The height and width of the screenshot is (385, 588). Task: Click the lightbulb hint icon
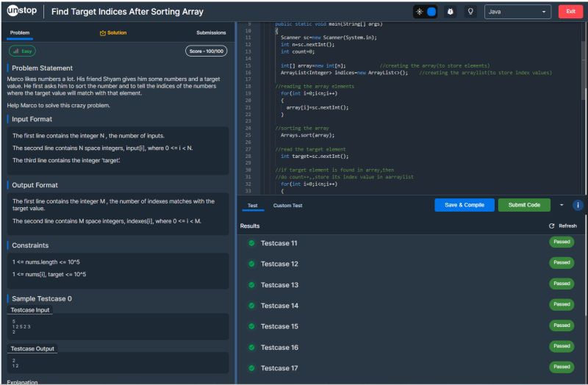click(x=470, y=12)
